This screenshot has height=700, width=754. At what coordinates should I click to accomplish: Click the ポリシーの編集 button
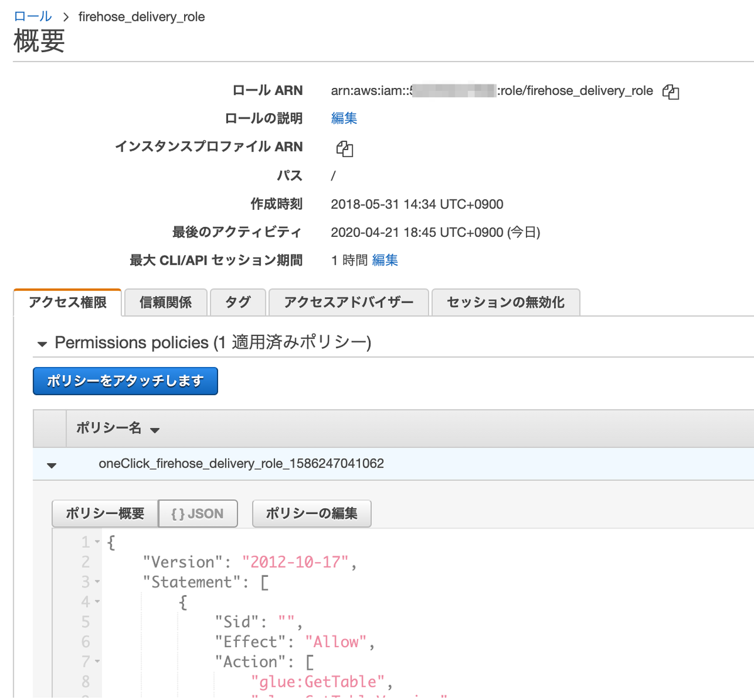click(x=312, y=513)
